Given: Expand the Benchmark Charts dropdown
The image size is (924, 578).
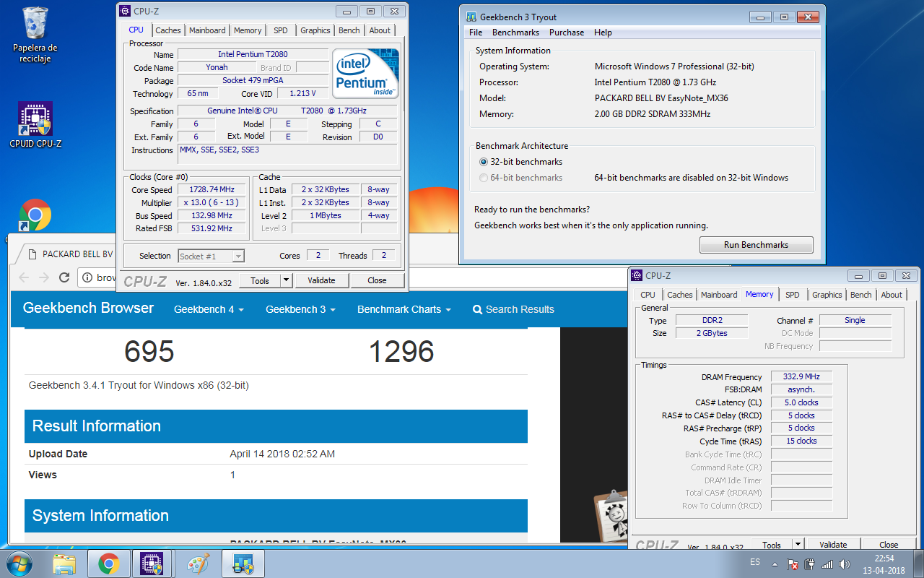Looking at the screenshot, I should tap(404, 309).
